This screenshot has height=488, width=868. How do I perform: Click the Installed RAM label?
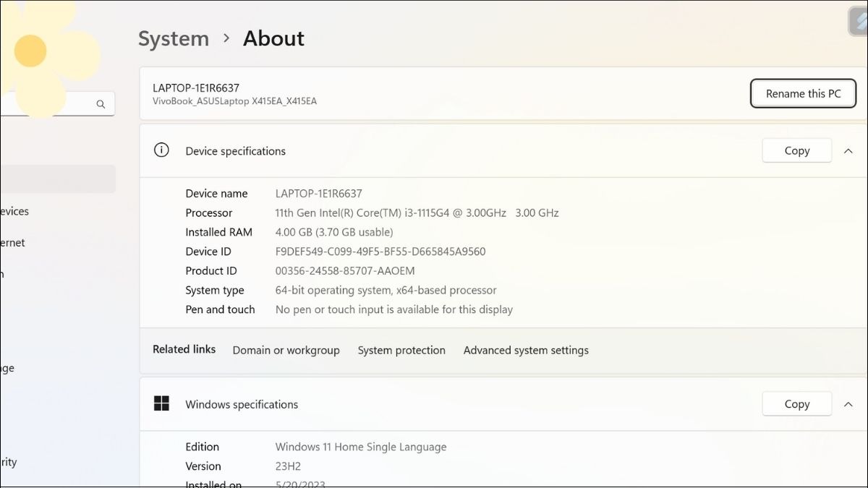pyautogui.click(x=219, y=232)
